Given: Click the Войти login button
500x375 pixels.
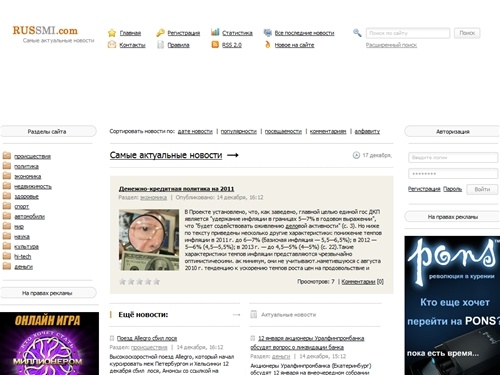Looking at the screenshot, I should pyautogui.click(x=482, y=189).
